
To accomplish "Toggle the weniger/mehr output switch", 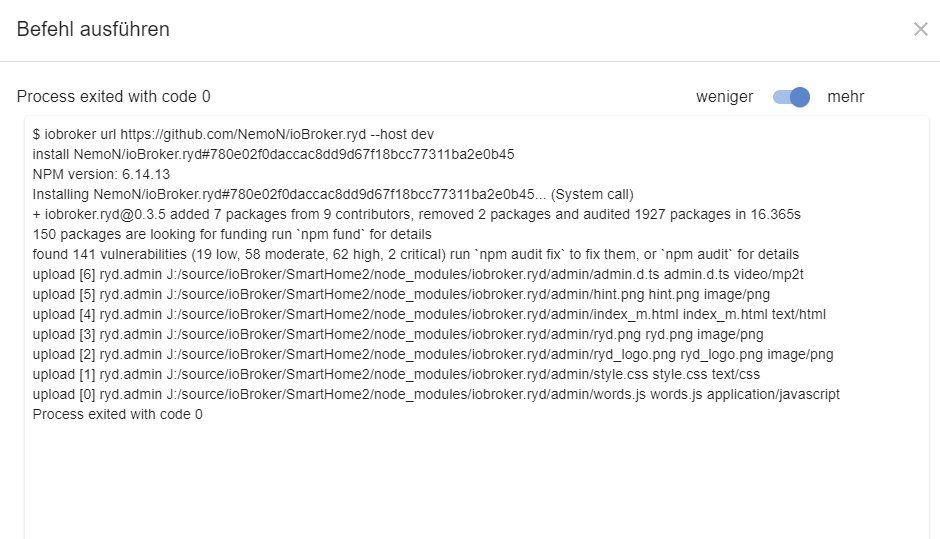I will 791,97.
